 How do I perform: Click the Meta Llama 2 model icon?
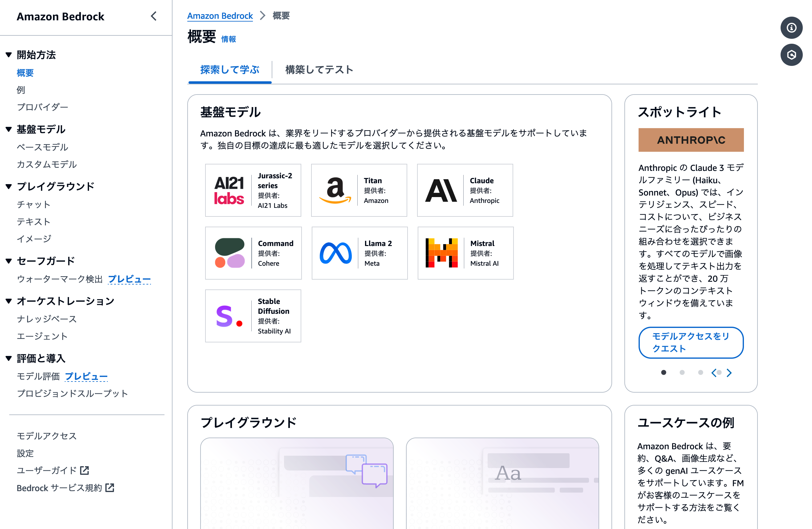(336, 253)
